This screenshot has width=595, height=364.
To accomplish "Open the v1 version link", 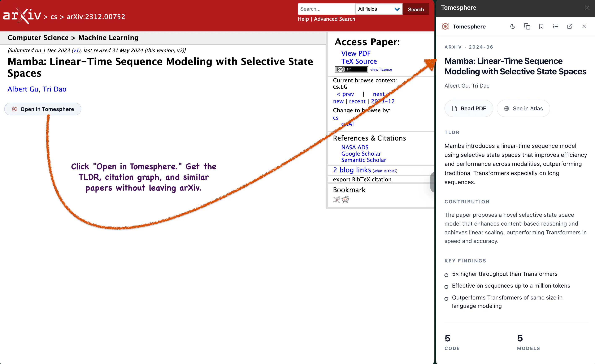I will click(x=76, y=50).
